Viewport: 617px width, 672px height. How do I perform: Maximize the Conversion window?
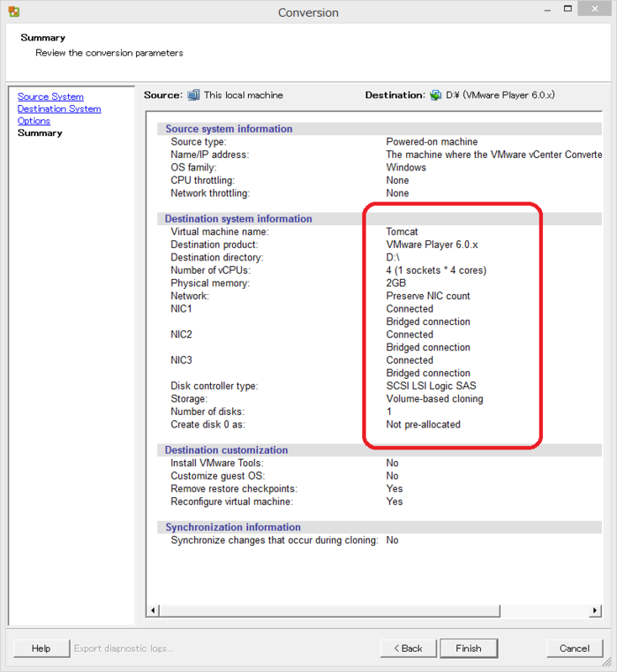567,9
